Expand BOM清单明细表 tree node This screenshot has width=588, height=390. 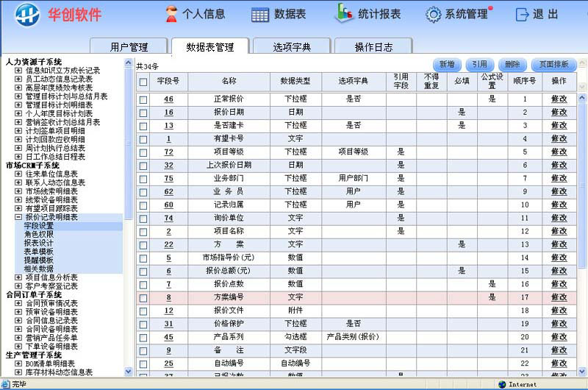18,364
